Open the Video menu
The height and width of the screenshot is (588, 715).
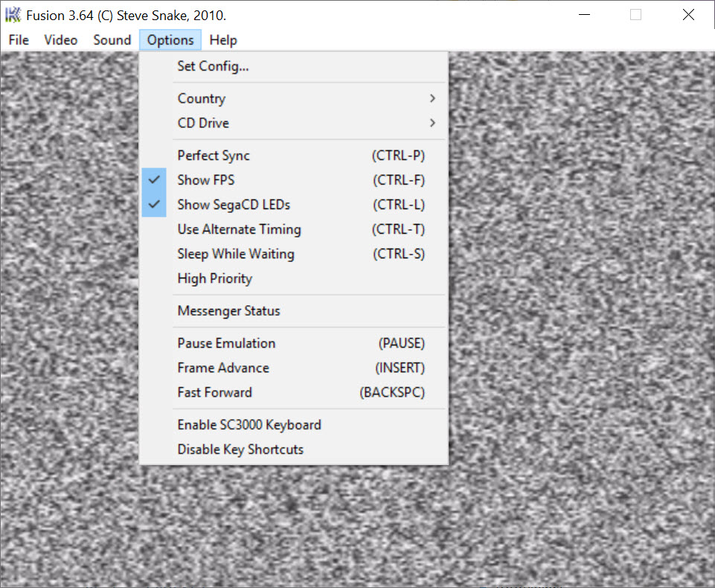pyautogui.click(x=61, y=40)
